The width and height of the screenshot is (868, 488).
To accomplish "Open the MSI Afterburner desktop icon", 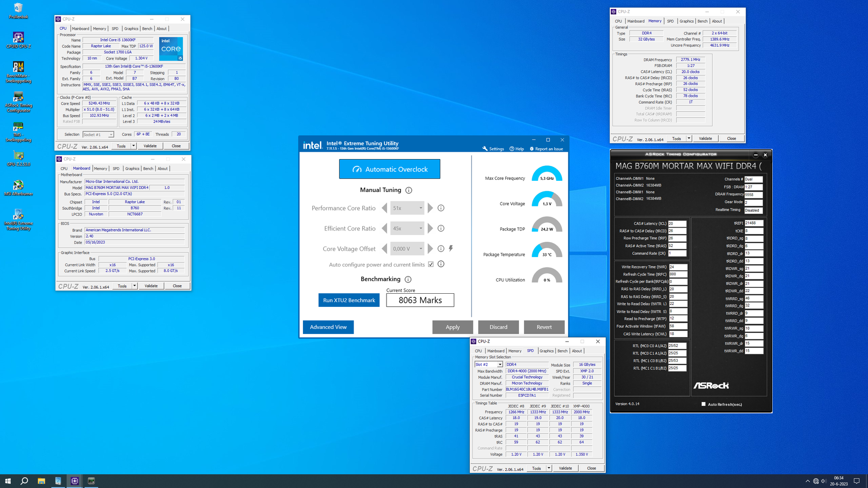I will [x=18, y=188].
